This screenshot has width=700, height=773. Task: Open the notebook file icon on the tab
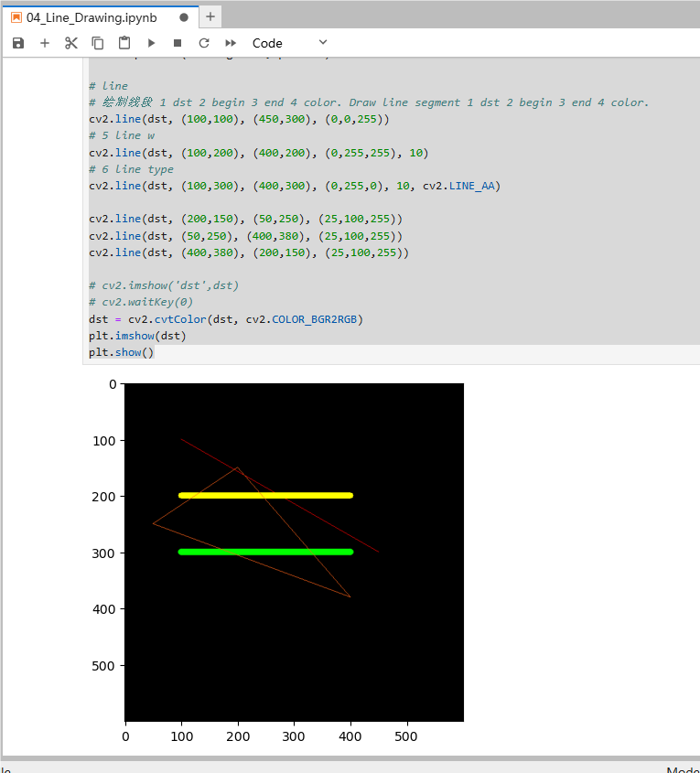[x=16, y=17]
